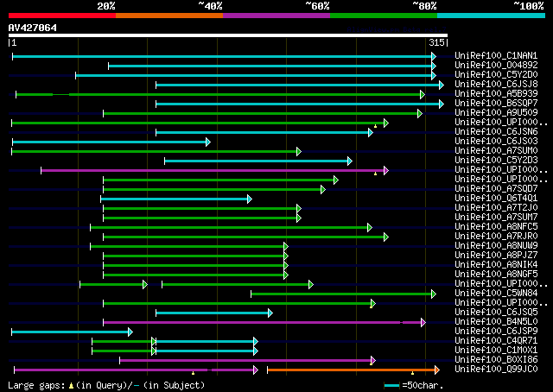Click the cyan segment in C4QR71 row
This screenshot has height=392, width=553.
pyautogui.click(x=207, y=342)
